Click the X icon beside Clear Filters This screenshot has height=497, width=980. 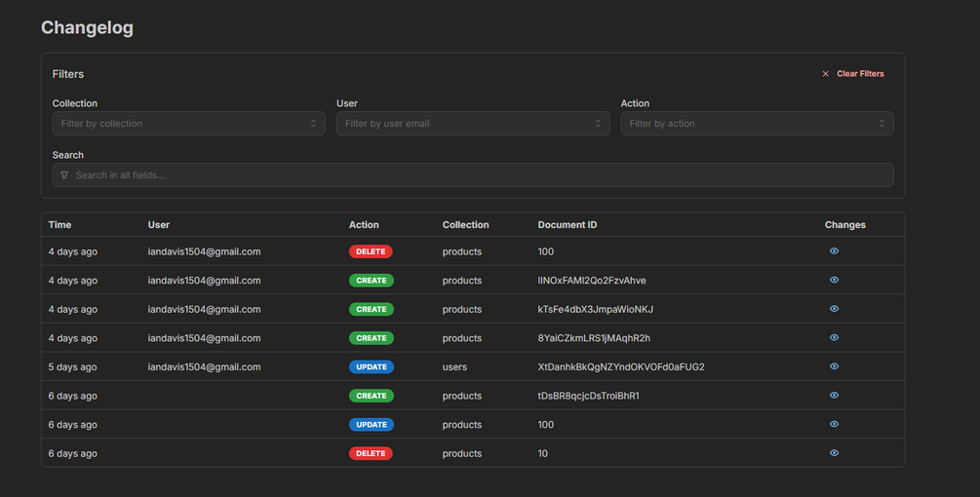(825, 74)
